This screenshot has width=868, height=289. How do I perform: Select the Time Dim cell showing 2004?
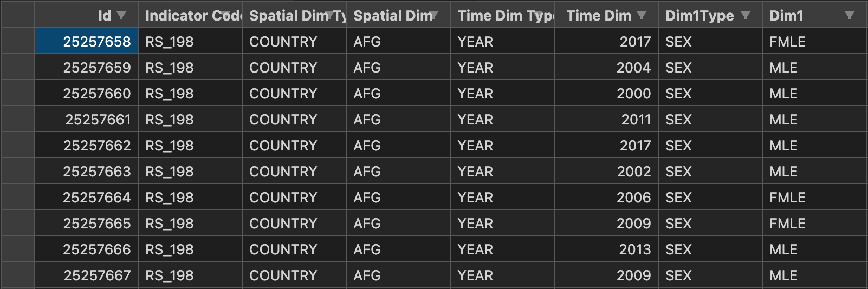pos(606,67)
